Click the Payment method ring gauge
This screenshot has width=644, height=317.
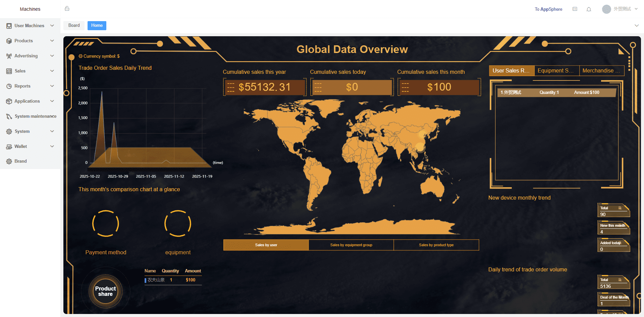point(106,223)
